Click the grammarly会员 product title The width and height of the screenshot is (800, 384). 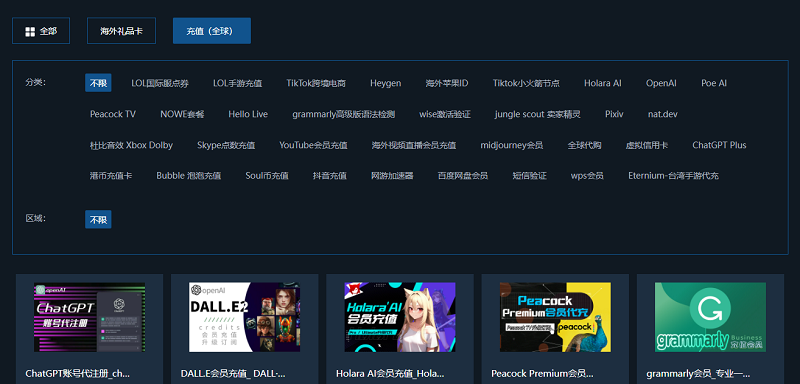[x=698, y=374]
